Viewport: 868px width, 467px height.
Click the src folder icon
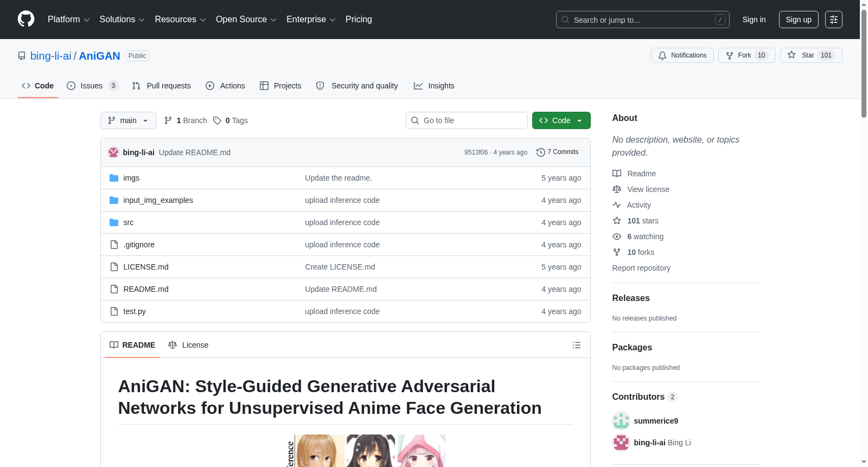[x=114, y=222]
